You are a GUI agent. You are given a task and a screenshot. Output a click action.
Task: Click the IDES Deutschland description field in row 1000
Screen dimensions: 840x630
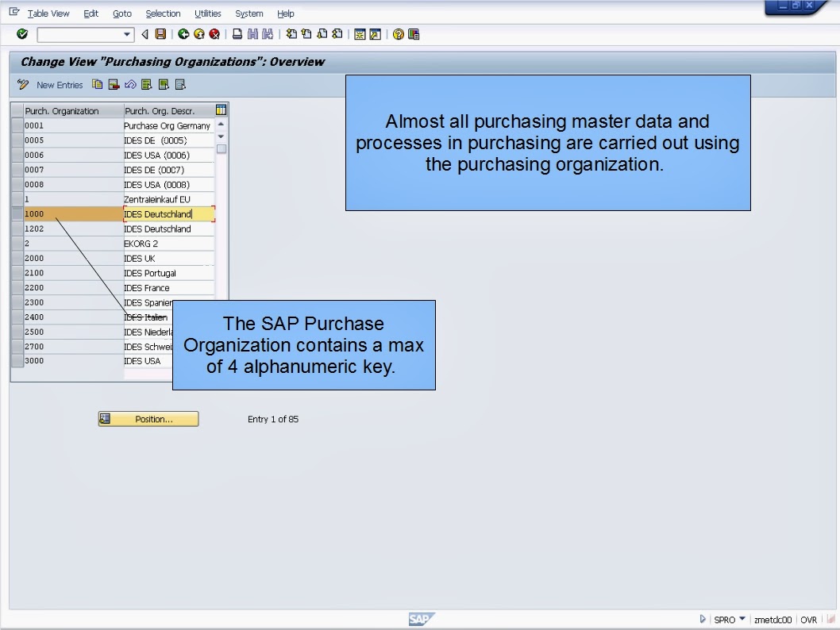click(x=169, y=214)
